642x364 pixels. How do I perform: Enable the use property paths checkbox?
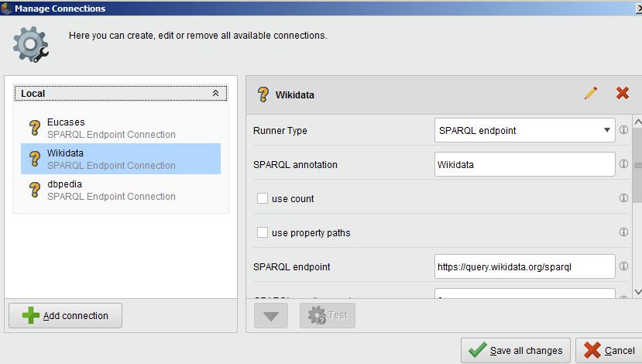[x=262, y=232]
